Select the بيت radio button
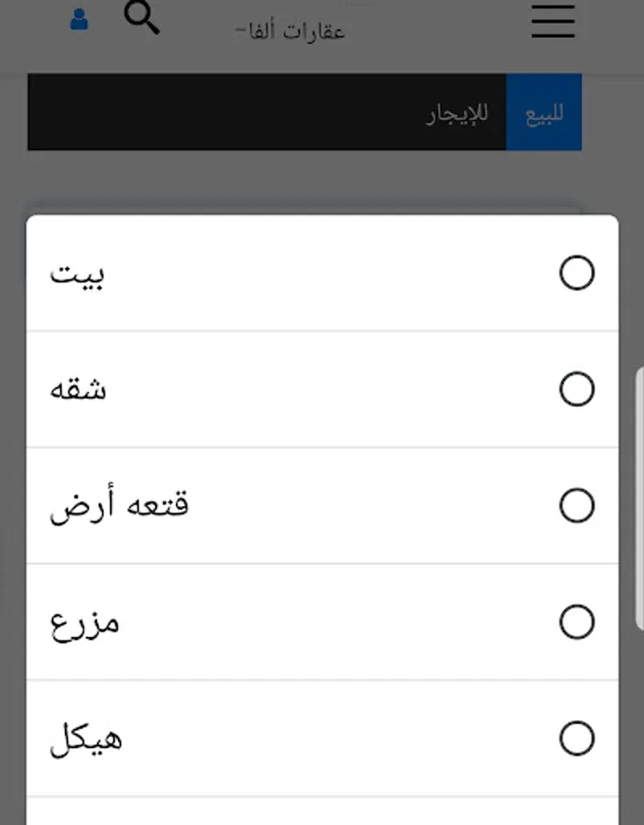 coord(577,272)
